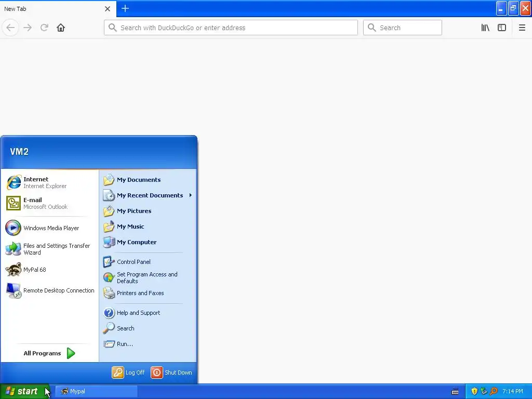Open Help and Support
The width and height of the screenshot is (532, 399).
[148, 313]
